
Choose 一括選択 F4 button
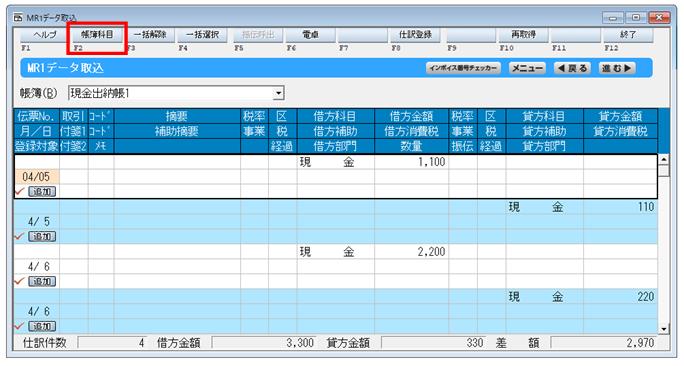pyautogui.click(x=202, y=35)
